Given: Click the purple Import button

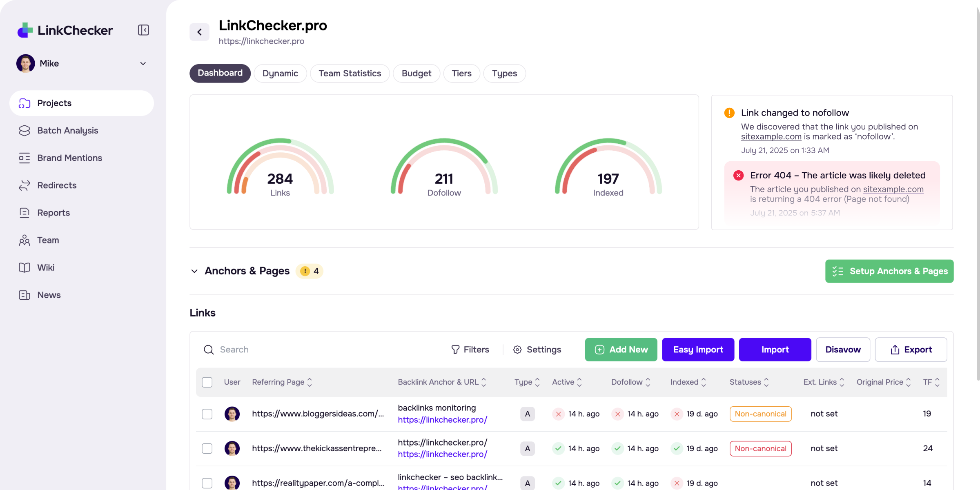Looking at the screenshot, I should (x=775, y=350).
